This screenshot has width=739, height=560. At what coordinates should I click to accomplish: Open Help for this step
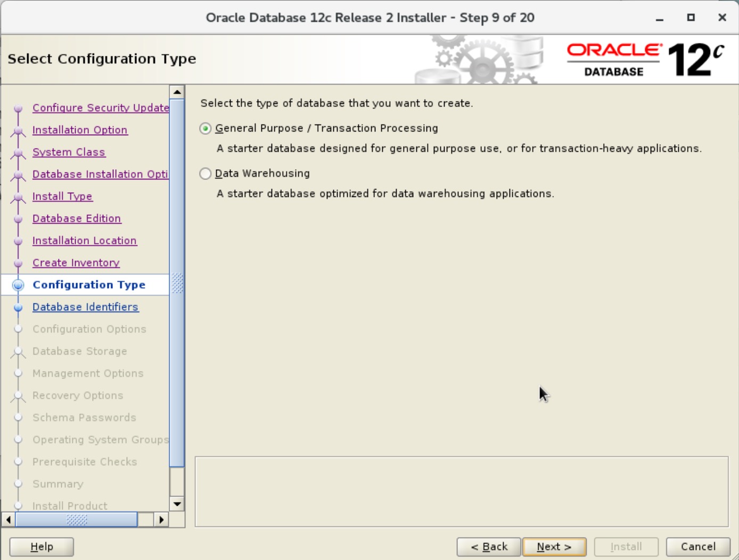click(42, 547)
